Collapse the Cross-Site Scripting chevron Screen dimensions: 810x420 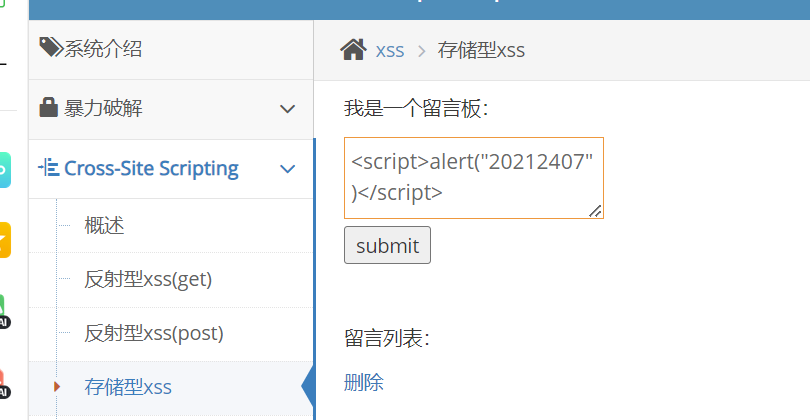click(288, 169)
